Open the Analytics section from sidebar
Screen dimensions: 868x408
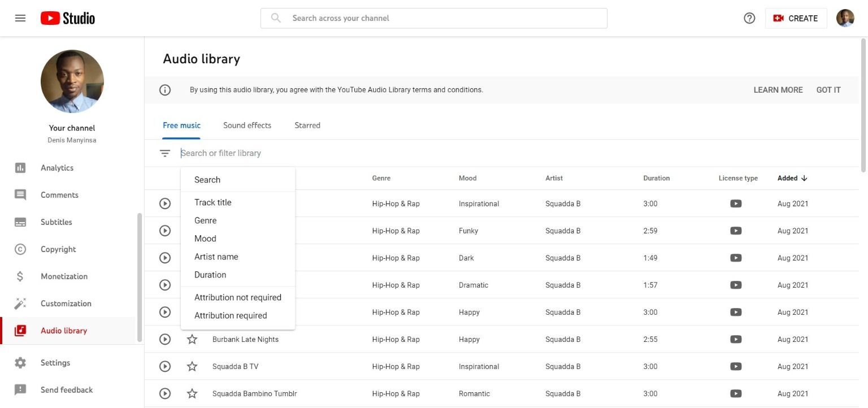57,167
